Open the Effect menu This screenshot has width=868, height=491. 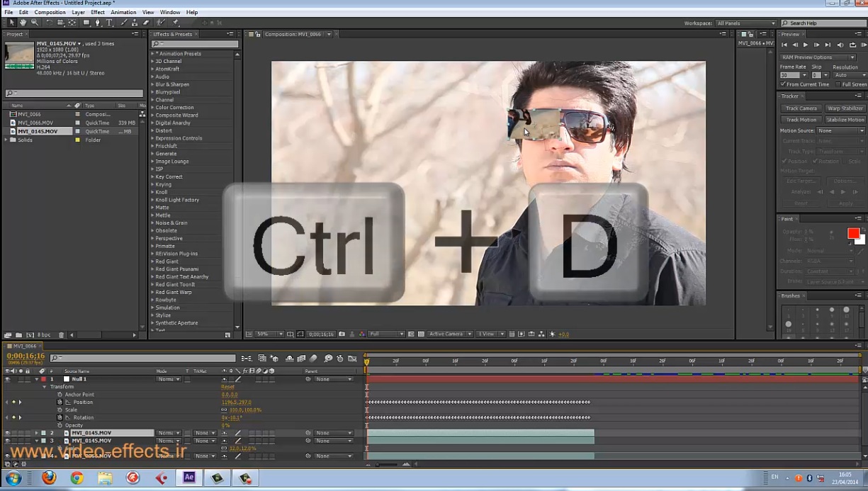pos(98,12)
